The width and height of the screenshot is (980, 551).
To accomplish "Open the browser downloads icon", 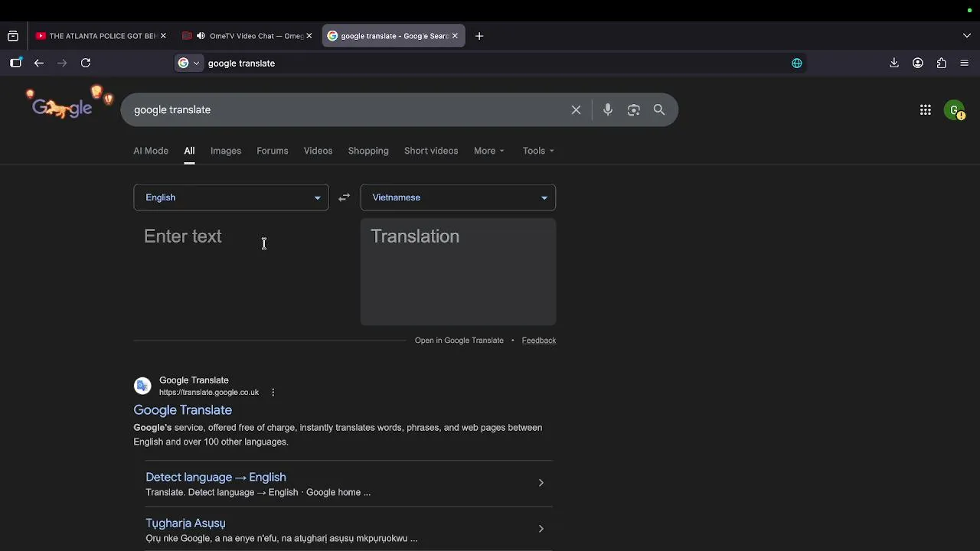I will click(x=894, y=64).
